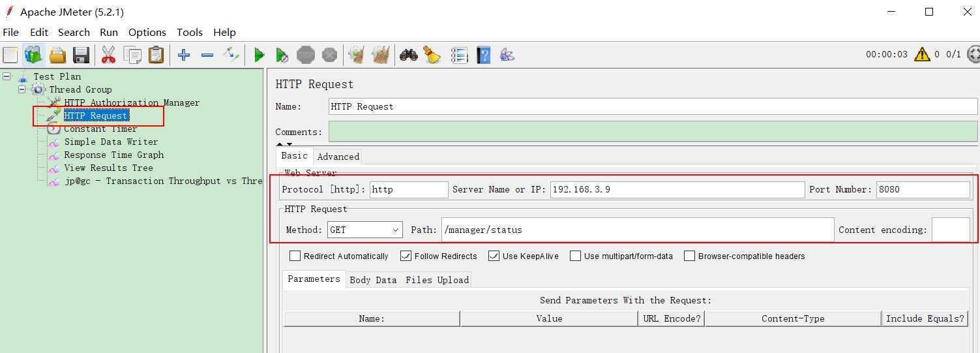This screenshot has height=353, width=980.
Task: Click the Thread Group gear icon
Action: [39, 89]
